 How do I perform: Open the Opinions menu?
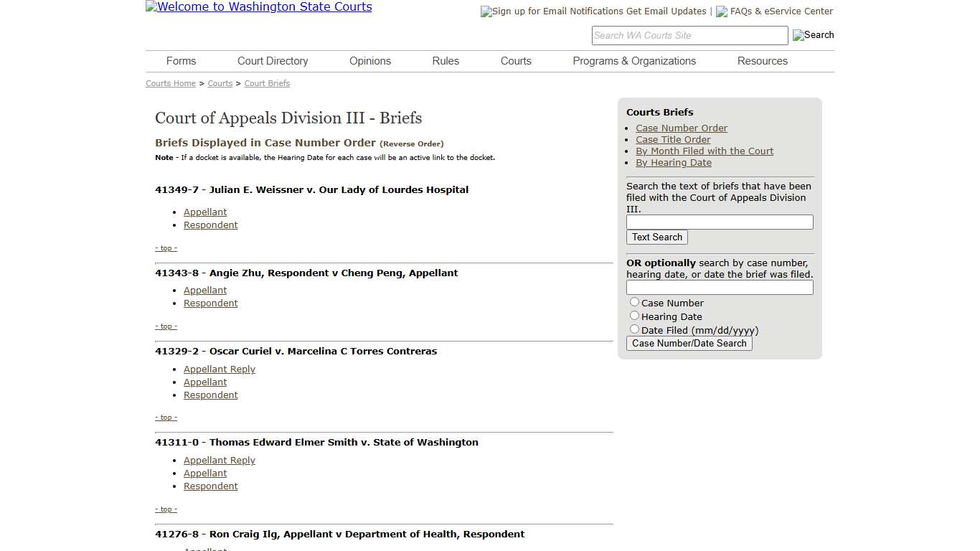pyautogui.click(x=369, y=61)
